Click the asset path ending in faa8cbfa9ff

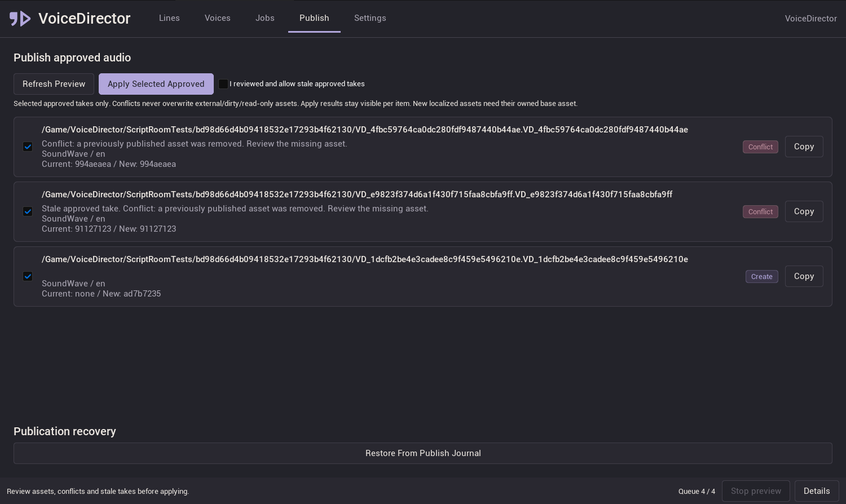[x=357, y=194]
